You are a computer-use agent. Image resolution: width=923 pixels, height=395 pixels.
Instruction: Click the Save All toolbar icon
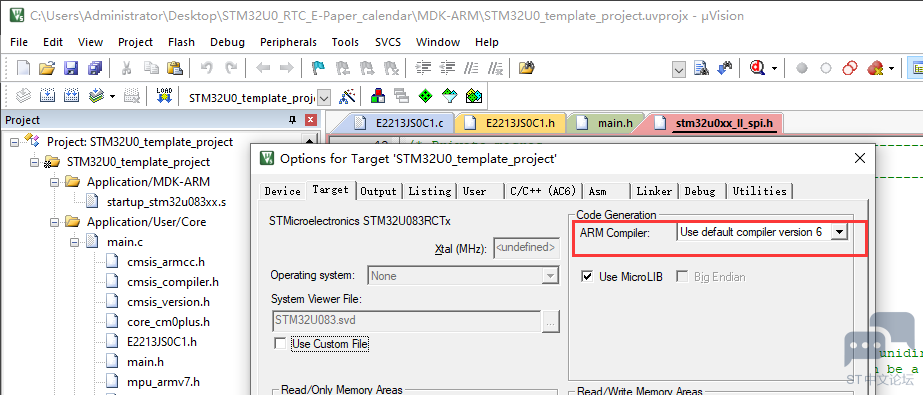click(x=95, y=68)
